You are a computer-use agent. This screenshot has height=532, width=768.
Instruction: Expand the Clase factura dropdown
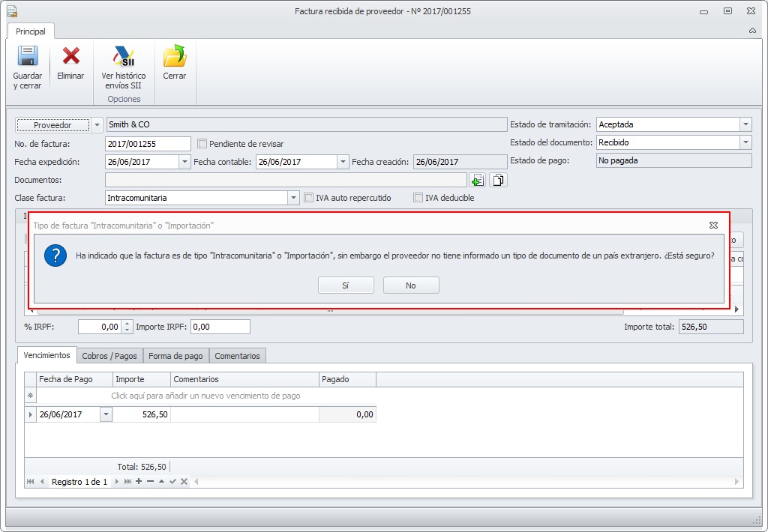[294, 198]
